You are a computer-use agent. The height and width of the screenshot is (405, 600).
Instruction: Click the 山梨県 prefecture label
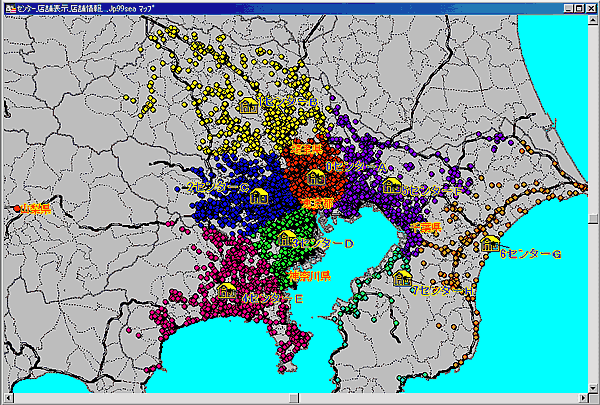[36, 209]
